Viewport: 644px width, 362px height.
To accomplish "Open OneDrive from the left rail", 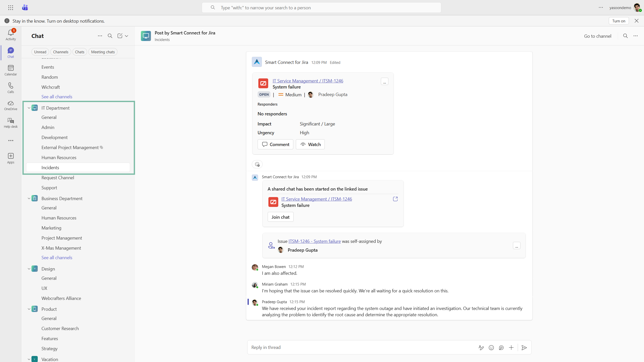I will [11, 105].
